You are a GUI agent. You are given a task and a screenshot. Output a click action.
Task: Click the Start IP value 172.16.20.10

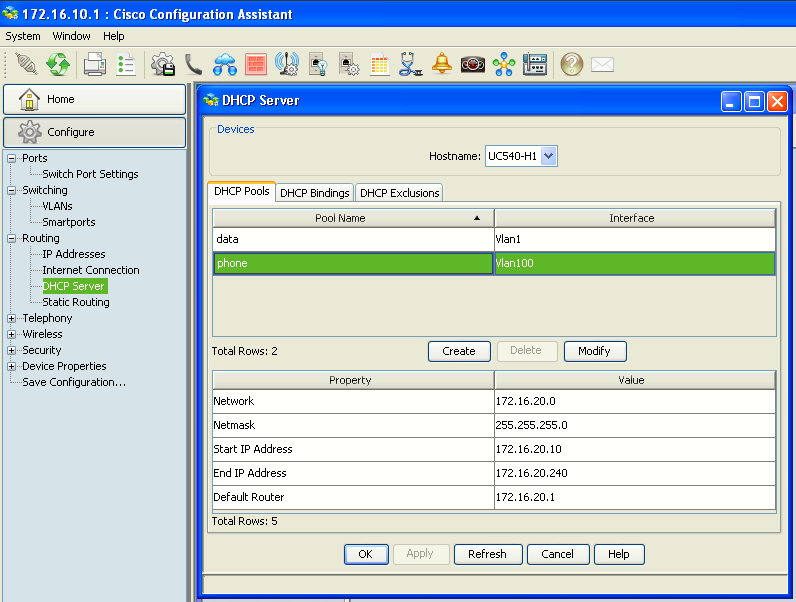tap(528, 449)
